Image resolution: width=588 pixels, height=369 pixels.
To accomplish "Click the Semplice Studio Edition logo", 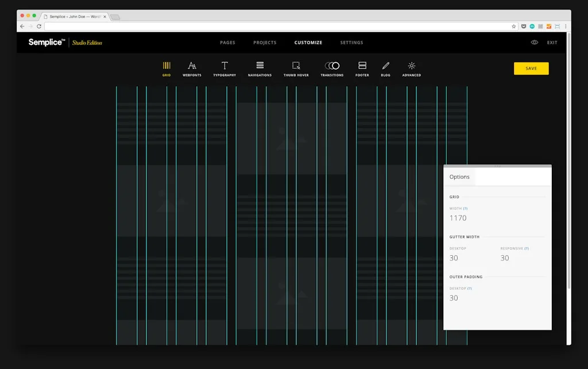I will pyautogui.click(x=65, y=42).
